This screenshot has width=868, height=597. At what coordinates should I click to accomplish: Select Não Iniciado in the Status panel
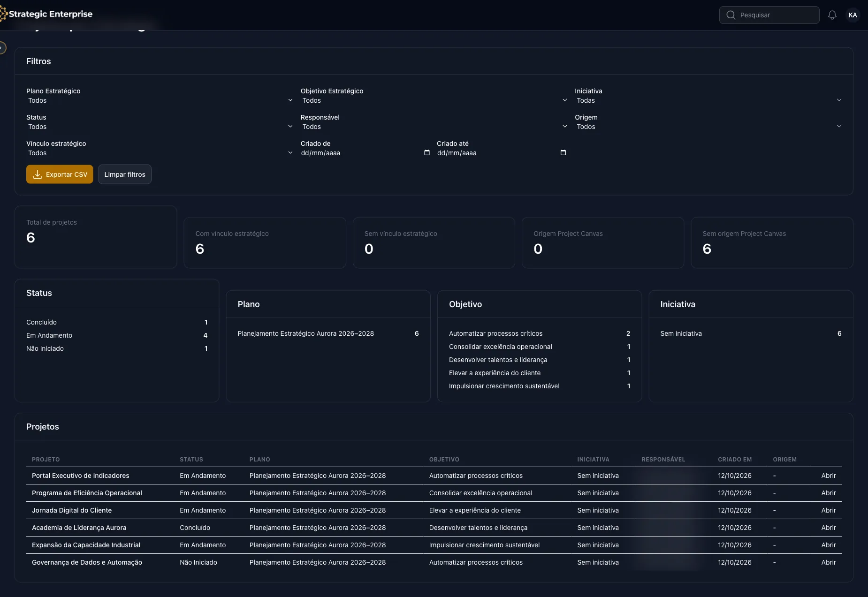(x=117, y=348)
